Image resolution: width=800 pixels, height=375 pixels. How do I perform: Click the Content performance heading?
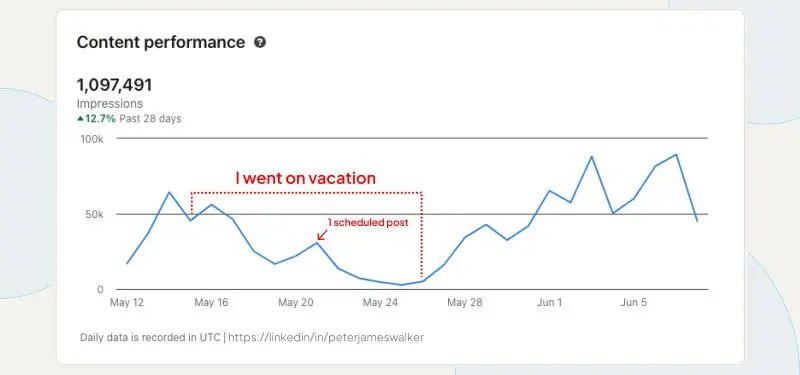pyautogui.click(x=161, y=42)
